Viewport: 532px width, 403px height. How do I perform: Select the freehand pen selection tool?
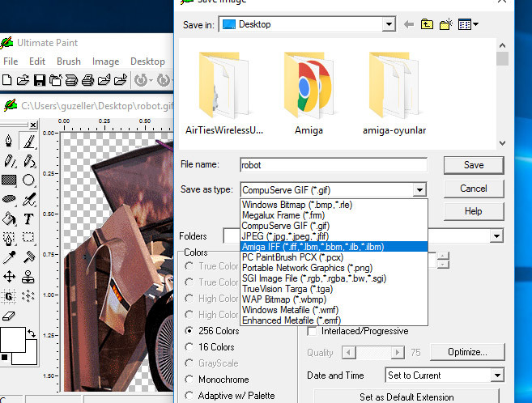(x=9, y=238)
